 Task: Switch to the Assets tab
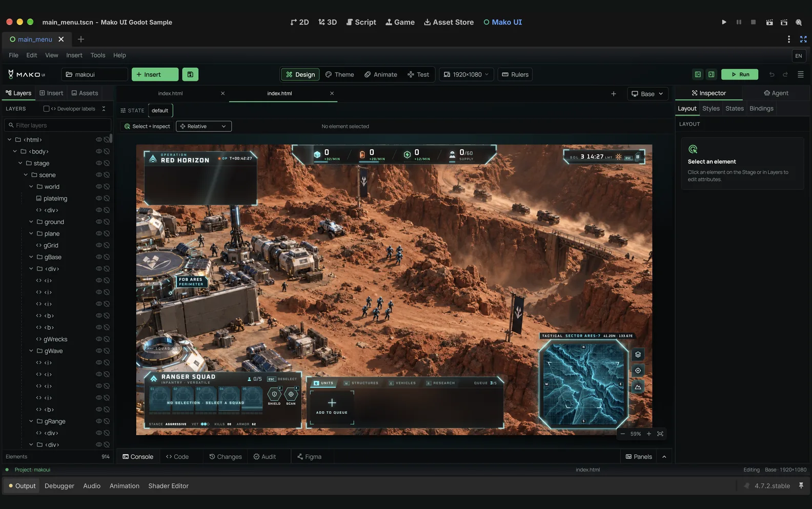click(x=85, y=93)
